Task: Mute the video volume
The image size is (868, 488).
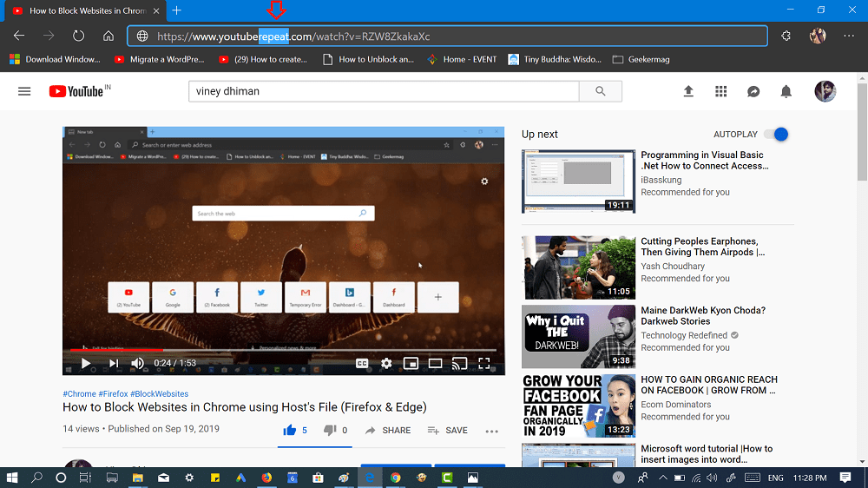Action: [137, 363]
